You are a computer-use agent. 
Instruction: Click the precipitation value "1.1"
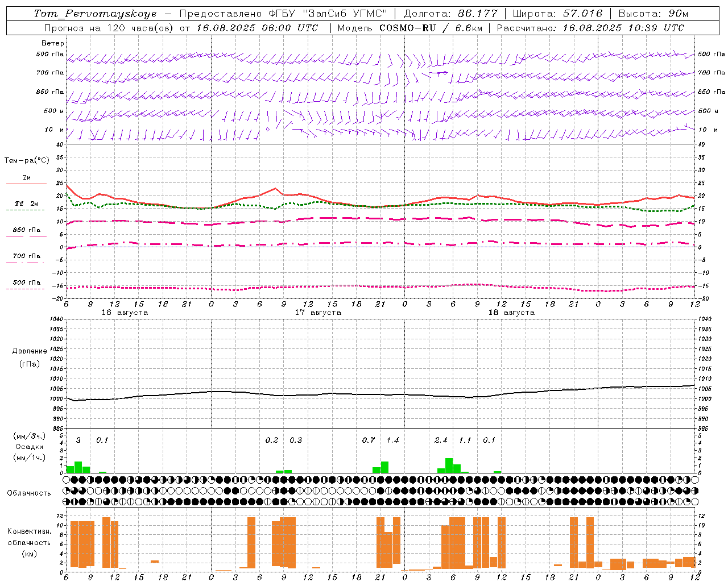465,440
